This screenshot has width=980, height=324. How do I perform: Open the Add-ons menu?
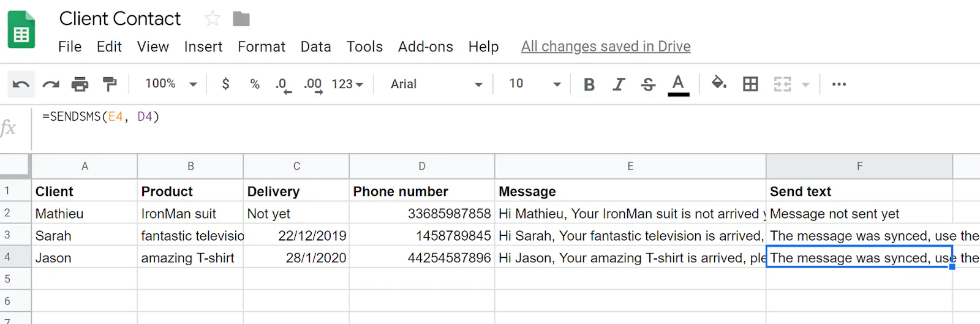[426, 47]
